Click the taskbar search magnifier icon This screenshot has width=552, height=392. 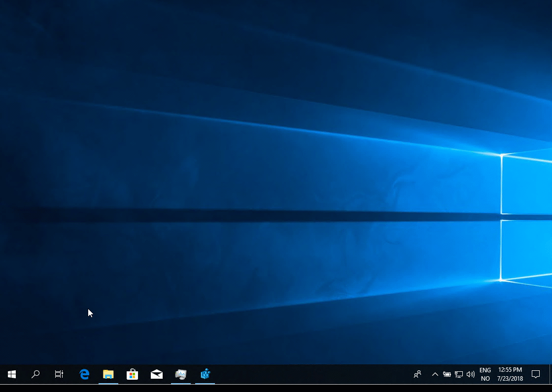[35, 374]
